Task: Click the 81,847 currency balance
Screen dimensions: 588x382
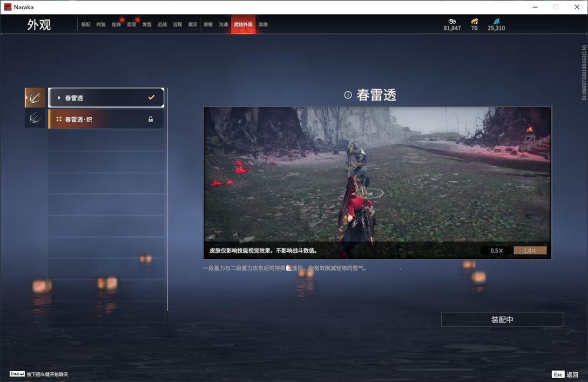Action: coord(452,28)
